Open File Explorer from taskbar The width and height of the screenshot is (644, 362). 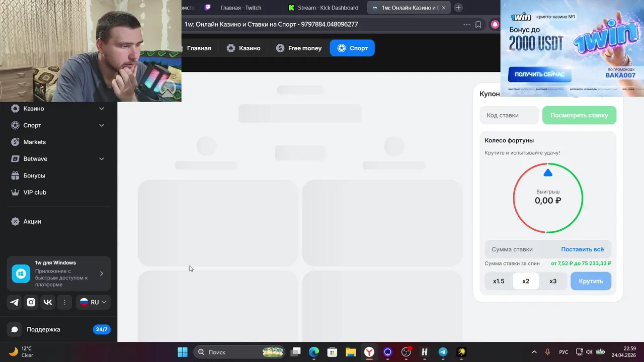351,352
